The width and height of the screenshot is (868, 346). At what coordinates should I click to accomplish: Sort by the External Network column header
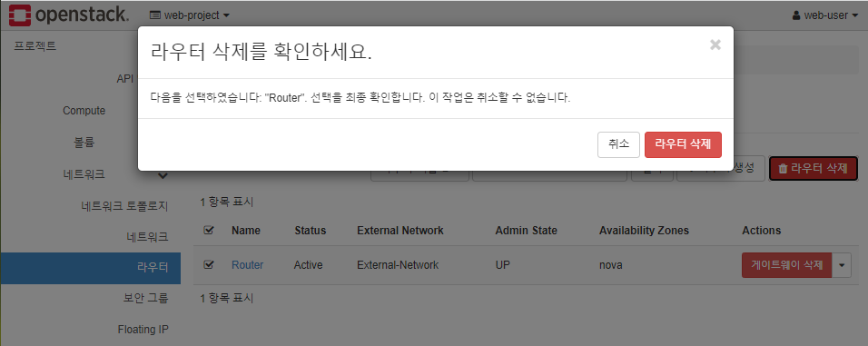(400, 231)
